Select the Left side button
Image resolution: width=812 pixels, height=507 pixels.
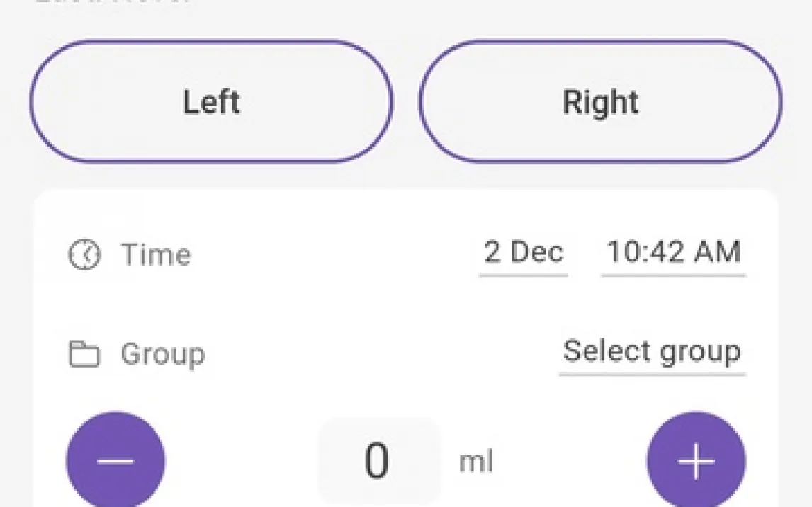coord(210,101)
